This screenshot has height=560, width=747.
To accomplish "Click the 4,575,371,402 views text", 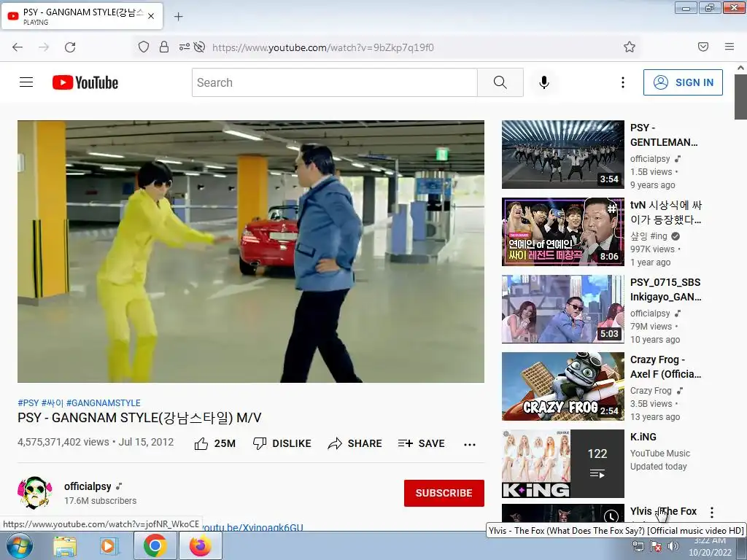I will pyautogui.click(x=63, y=442).
